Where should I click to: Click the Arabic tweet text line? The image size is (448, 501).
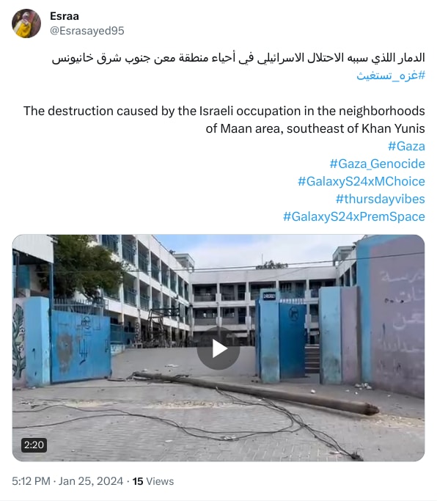(238, 58)
